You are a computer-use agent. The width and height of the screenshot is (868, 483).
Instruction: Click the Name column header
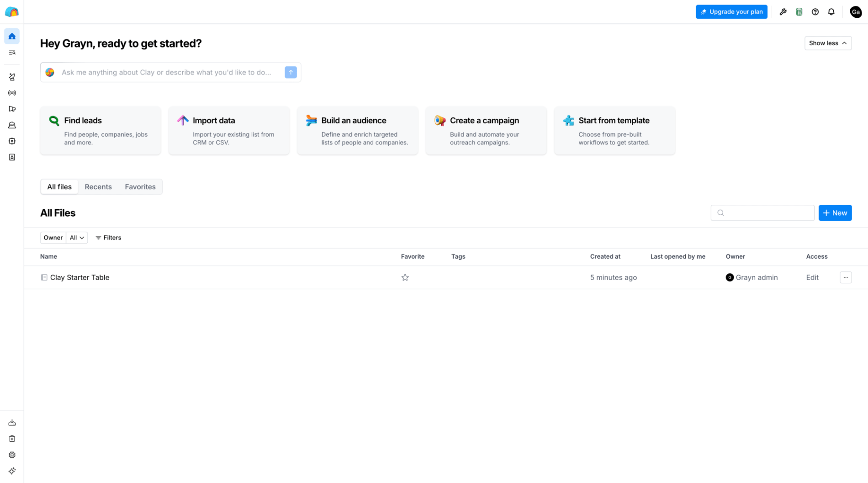[x=48, y=256]
